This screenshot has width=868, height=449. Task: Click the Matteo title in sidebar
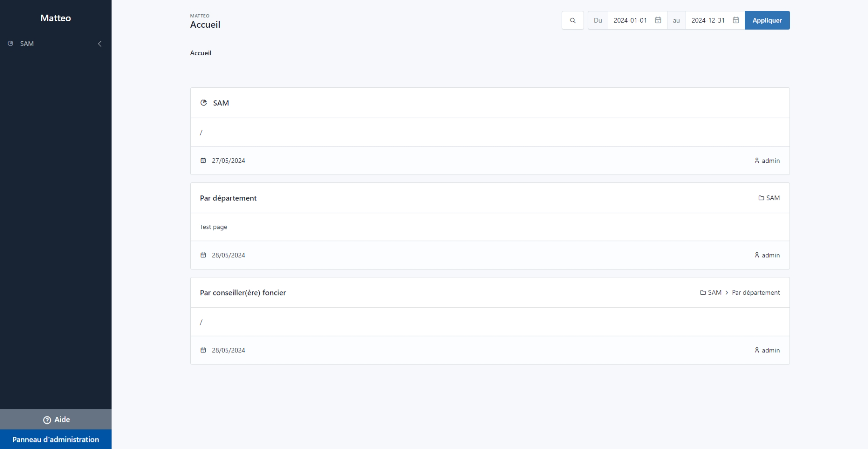pyautogui.click(x=56, y=18)
